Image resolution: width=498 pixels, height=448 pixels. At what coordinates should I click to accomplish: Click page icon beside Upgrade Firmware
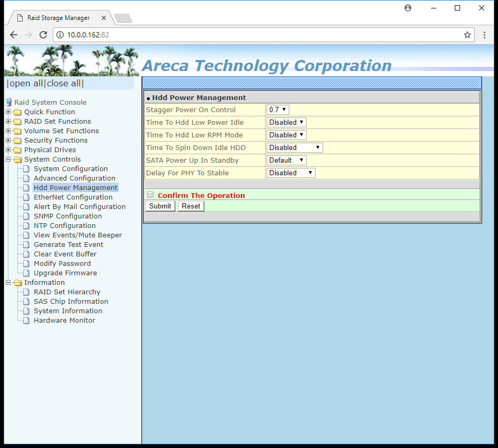(26, 273)
